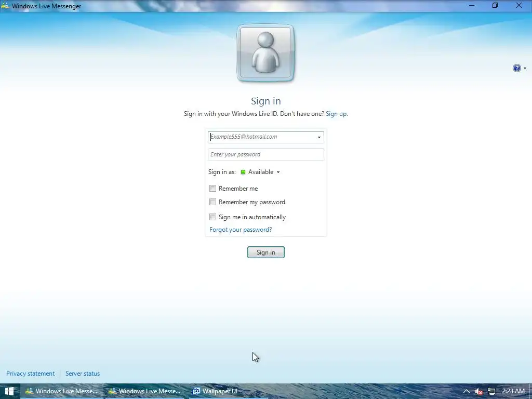Minimize the Windows Live Messenger window
This screenshot has height=399, width=532.
point(472,6)
